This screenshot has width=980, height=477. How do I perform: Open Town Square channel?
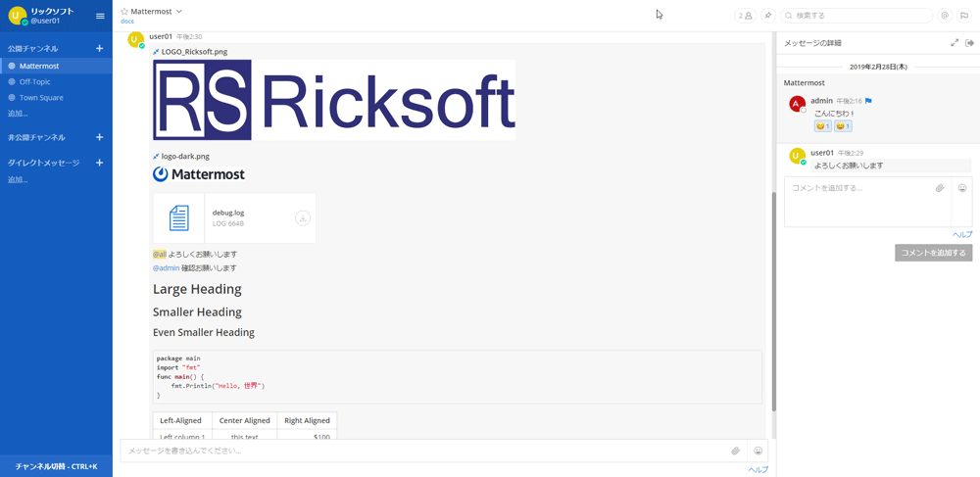pyautogui.click(x=41, y=98)
